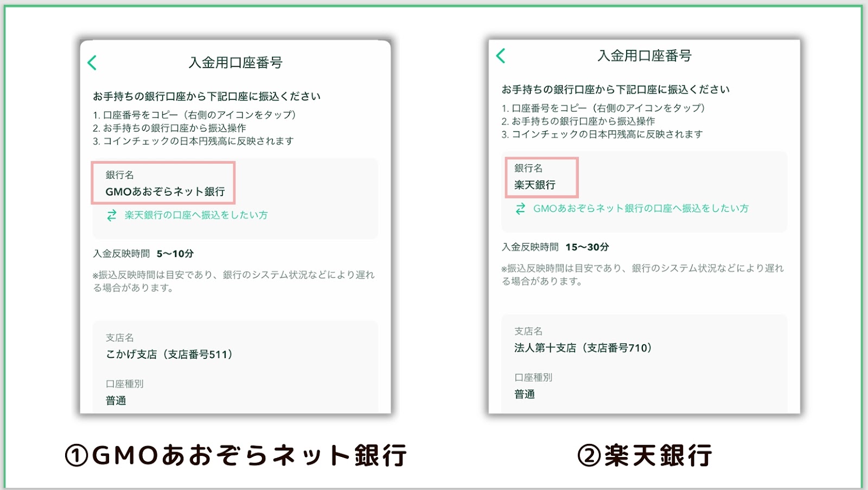This screenshot has width=868, height=490.
Task: Click 支店名 label in left screen
Action: coord(119,338)
